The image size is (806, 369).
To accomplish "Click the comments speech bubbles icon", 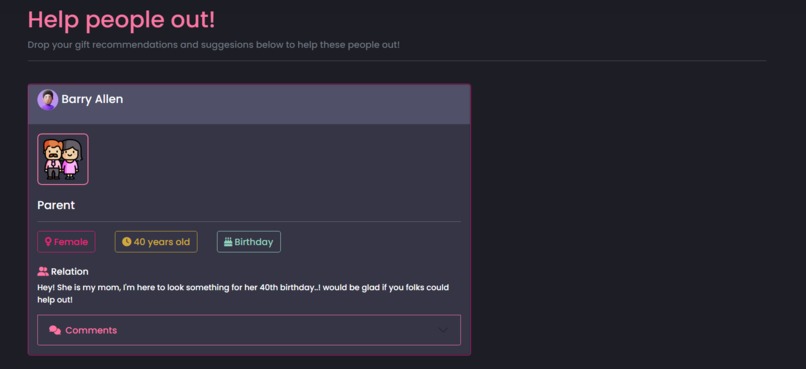I will (x=55, y=330).
